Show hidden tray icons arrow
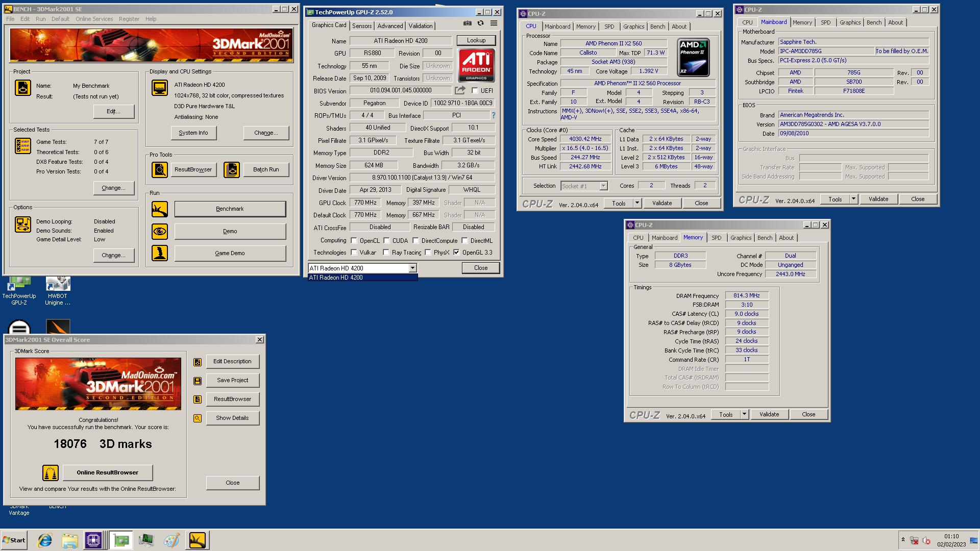Viewport: 980px width, 551px height. [903, 540]
